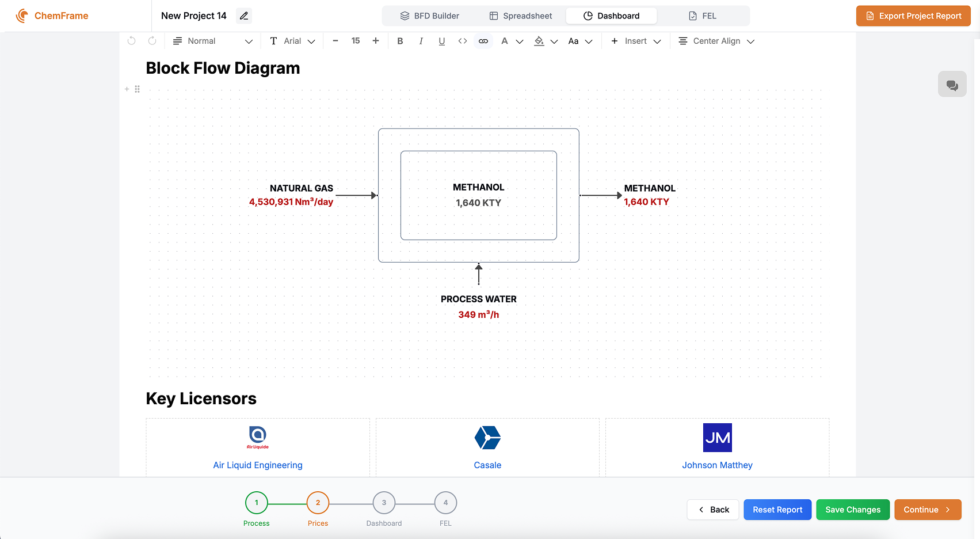Open the Casale link
Viewport: 980px width, 539px height.
point(487,465)
